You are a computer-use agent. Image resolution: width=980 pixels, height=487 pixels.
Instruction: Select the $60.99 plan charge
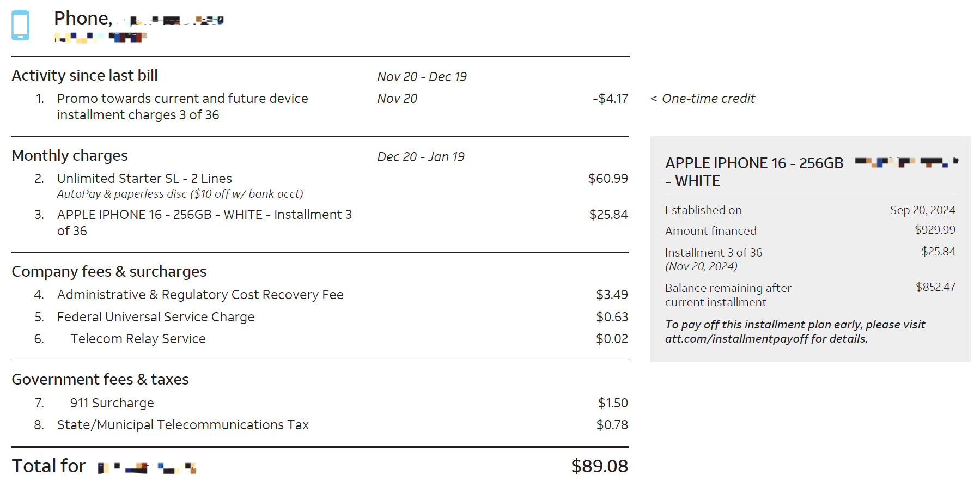coord(608,179)
